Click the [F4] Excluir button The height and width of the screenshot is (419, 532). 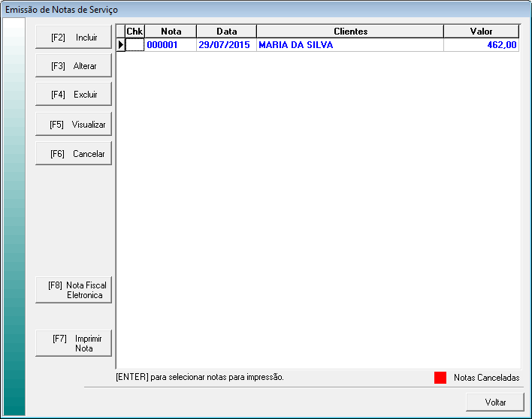coord(74,95)
